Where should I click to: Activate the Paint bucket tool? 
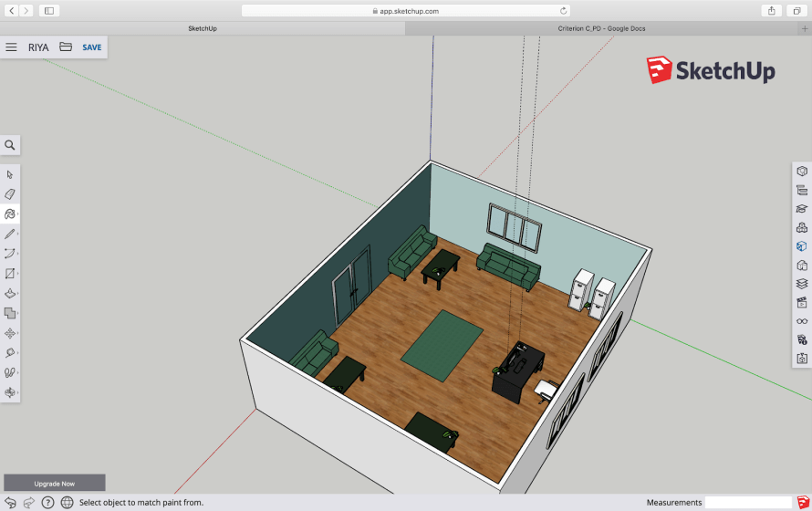10,214
